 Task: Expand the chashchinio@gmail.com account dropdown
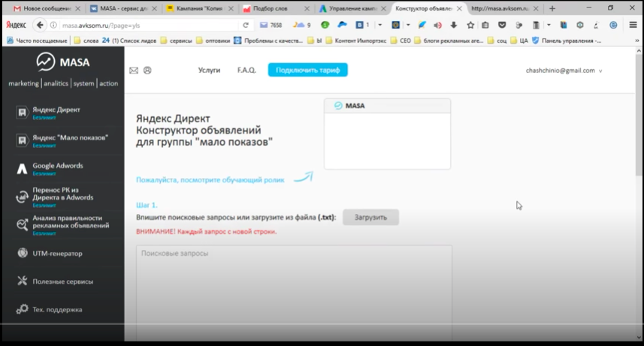coord(564,71)
